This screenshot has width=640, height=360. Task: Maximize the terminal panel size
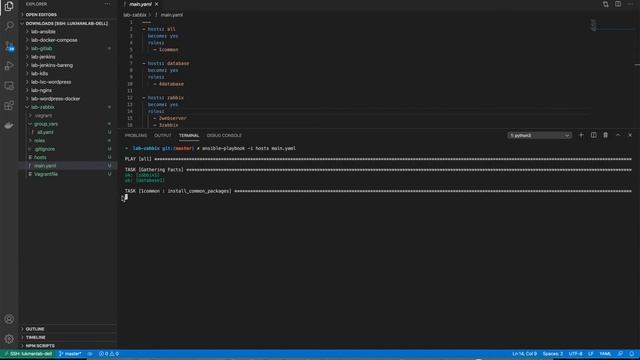618,135
